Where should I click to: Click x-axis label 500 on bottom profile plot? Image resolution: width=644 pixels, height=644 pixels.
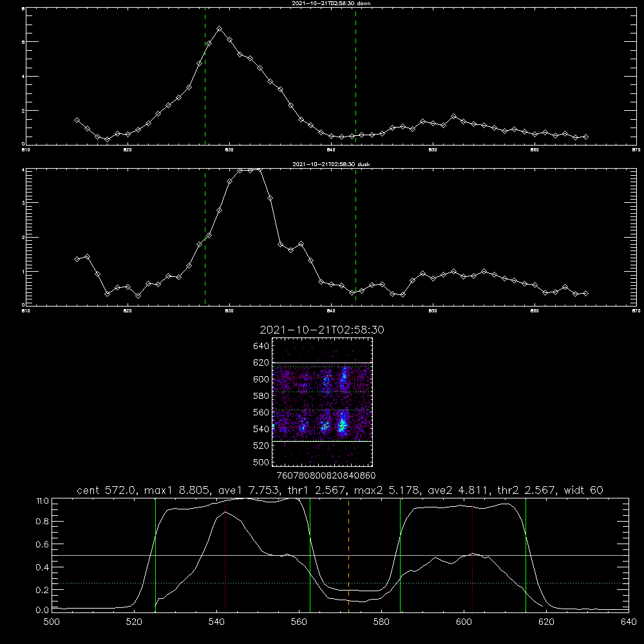(52, 622)
